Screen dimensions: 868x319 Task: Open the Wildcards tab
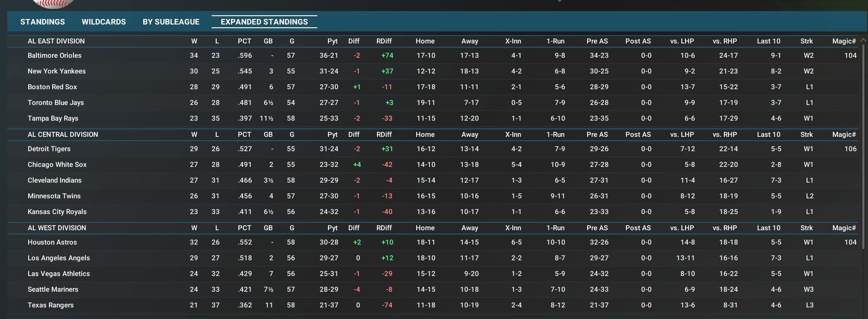[103, 22]
